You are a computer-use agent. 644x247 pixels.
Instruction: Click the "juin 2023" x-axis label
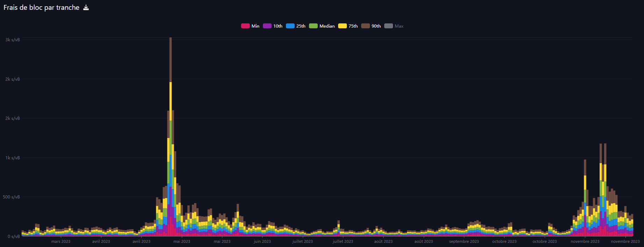point(262,241)
